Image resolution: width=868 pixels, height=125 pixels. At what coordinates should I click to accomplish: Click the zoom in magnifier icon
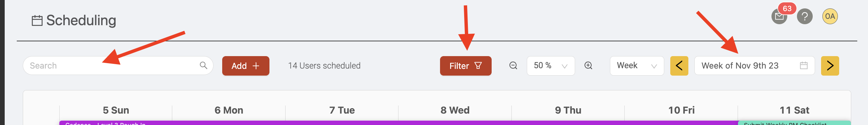pos(588,66)
